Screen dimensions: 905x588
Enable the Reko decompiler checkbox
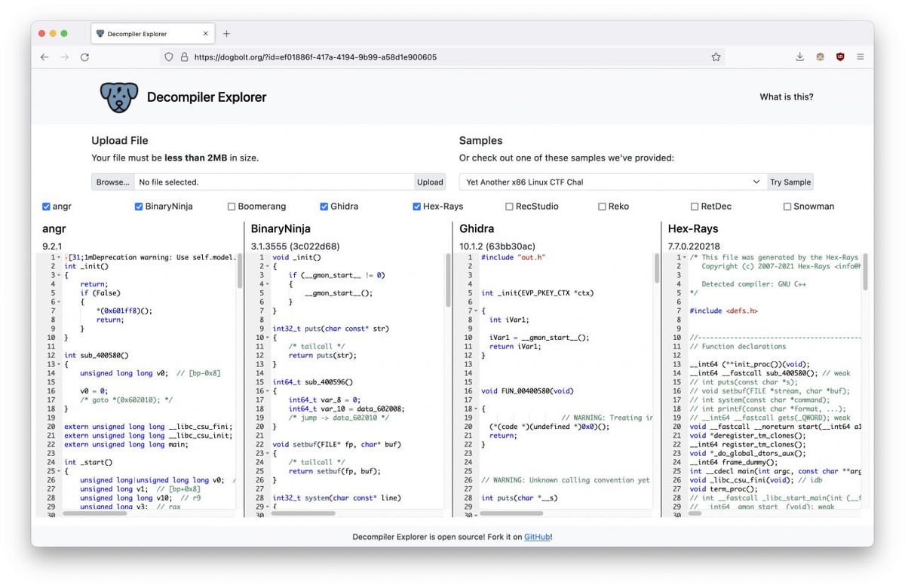[x=602, y=207]
